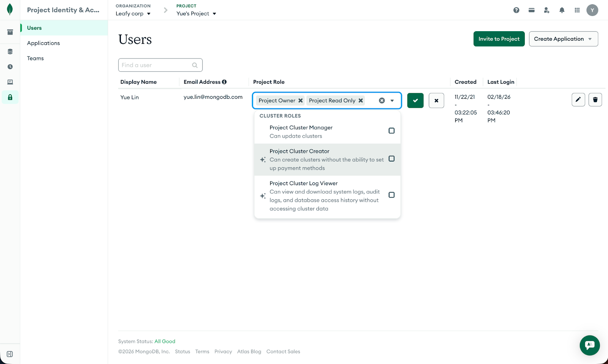Open the billing card icon in header

531,10
